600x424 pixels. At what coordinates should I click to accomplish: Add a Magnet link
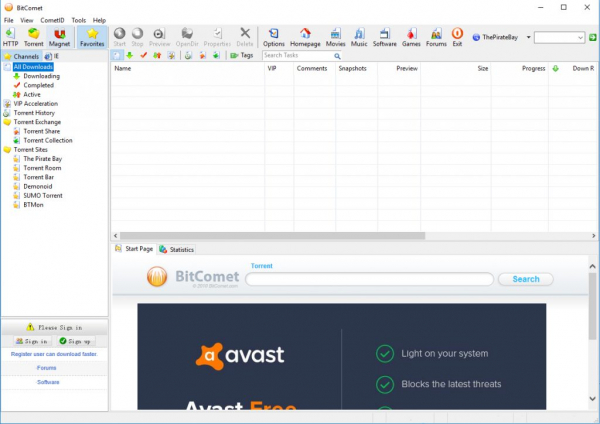tap(59, 37)
